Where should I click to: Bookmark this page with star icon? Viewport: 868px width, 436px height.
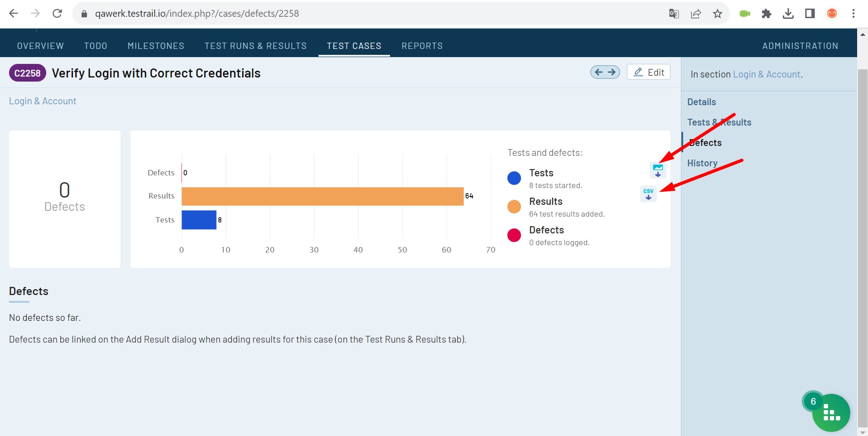[x=717, y=14]
